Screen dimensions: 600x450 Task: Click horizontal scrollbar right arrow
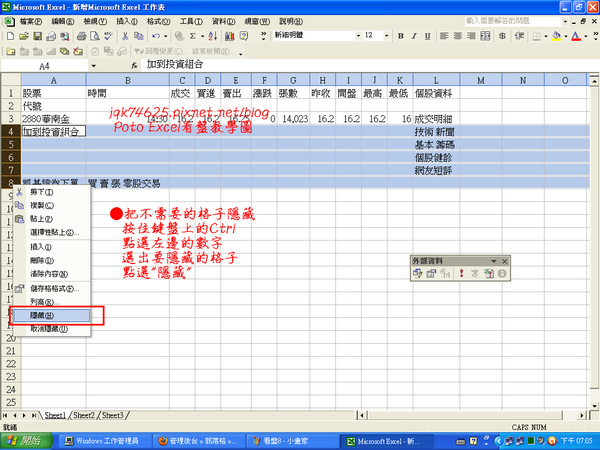pos(582,415)
